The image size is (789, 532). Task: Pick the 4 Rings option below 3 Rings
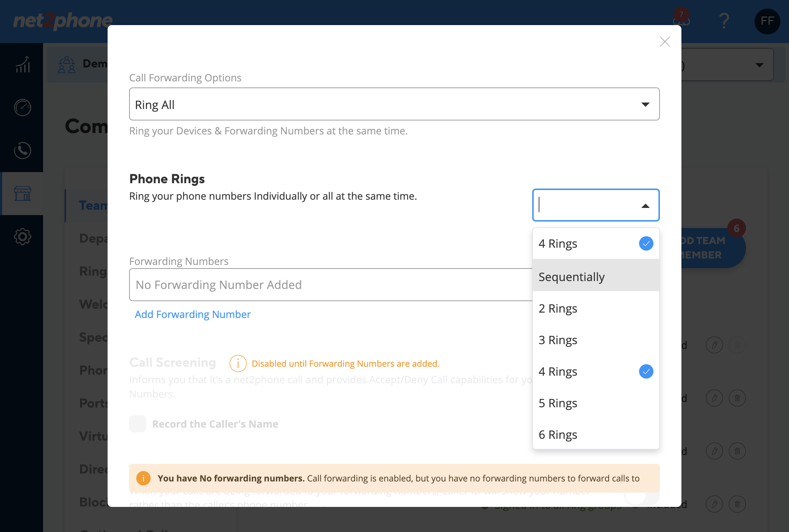click(x=596, y=371)
